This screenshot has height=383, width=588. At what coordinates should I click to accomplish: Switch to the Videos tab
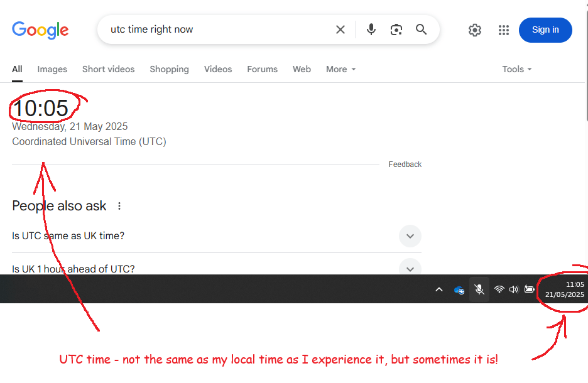tap(218, 69)
